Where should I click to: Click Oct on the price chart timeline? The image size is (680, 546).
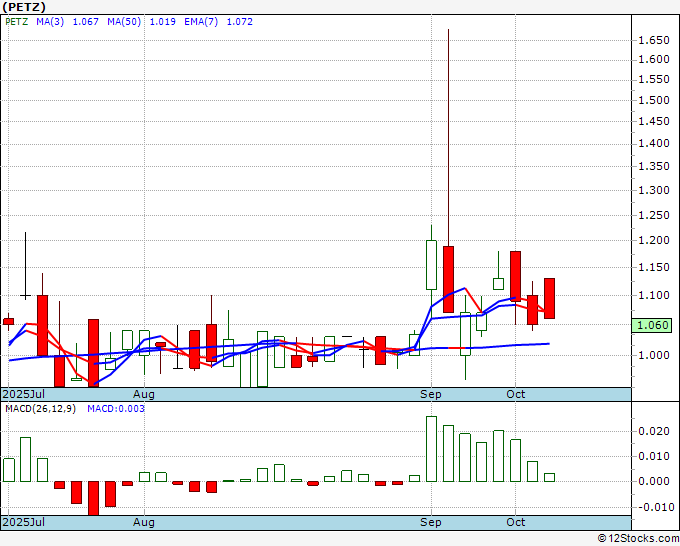click(x=516, y=394)
